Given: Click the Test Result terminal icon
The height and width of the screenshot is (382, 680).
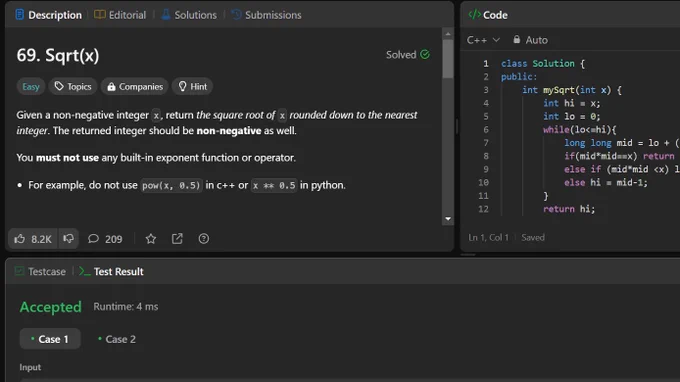Looking at the screenshot, I should [x=84, y=271].
